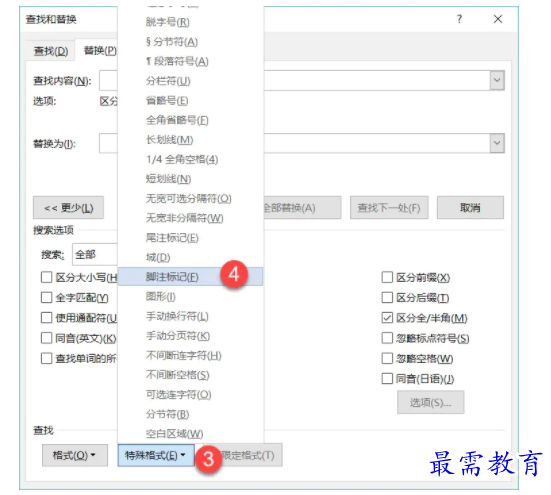The width and height of the screenshot is (551, 495).
Task: Uncheck 区分全/半角(M) checkbox
Action: 387,318
